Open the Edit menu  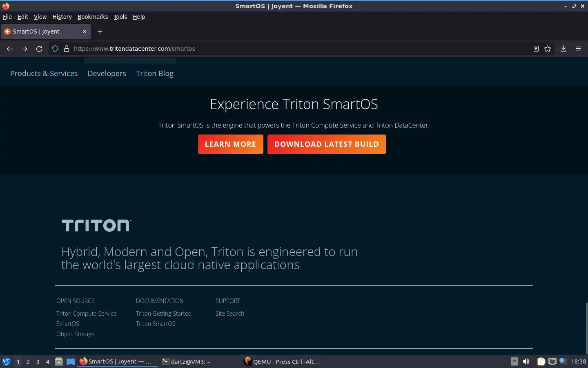23,17
